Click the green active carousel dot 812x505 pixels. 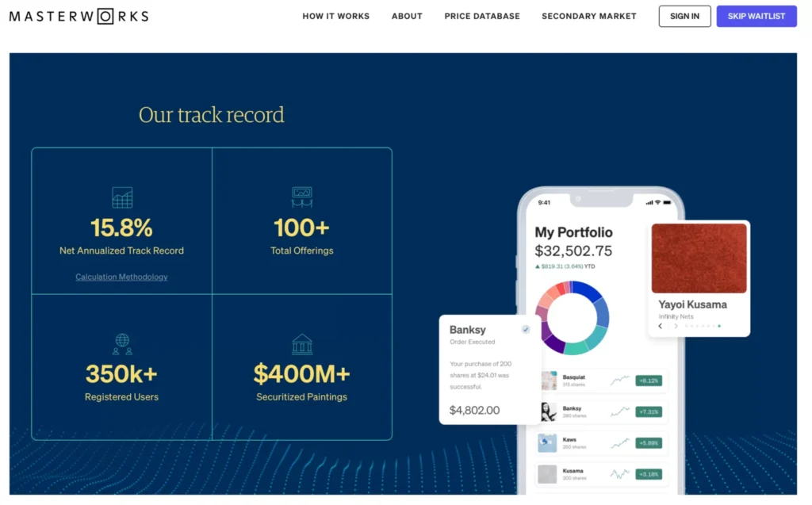719,327
